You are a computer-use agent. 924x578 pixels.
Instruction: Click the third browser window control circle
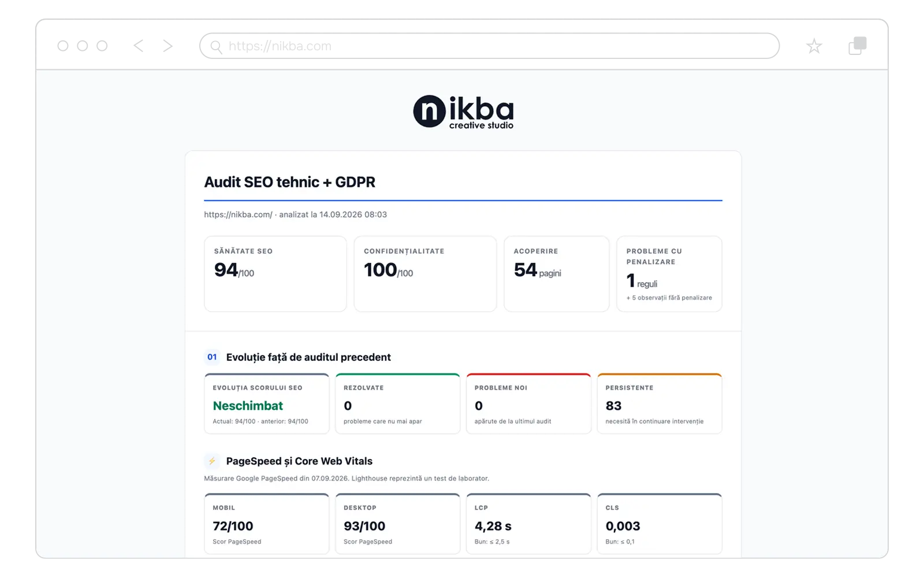[102, 46]
